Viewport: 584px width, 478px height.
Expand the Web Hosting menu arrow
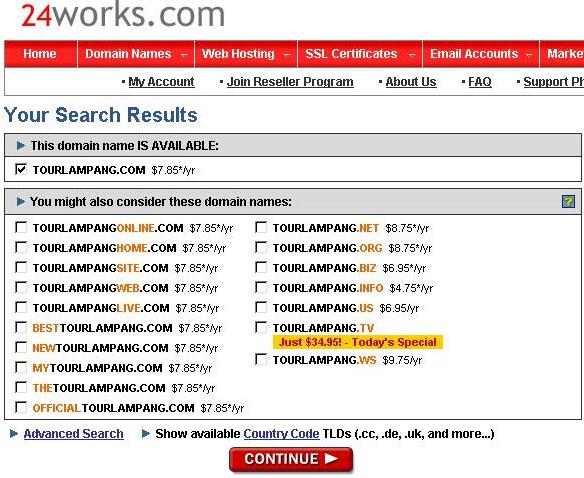(287, 54)
